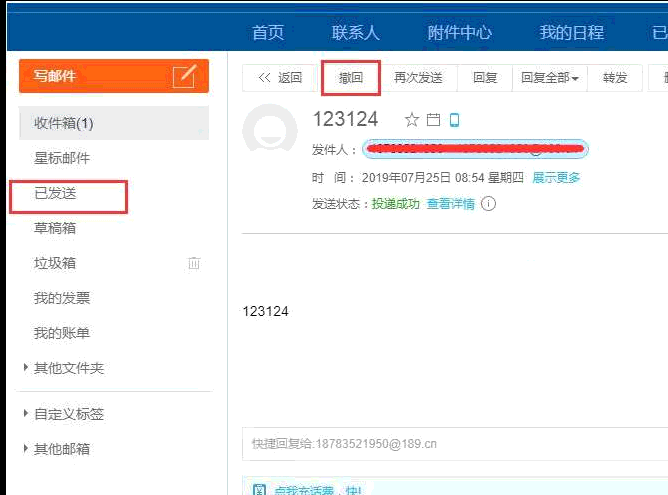The height and width of the screenshot is (495, 668).
Task: Expand the 自定义标签 section
Action: point(26,414)
